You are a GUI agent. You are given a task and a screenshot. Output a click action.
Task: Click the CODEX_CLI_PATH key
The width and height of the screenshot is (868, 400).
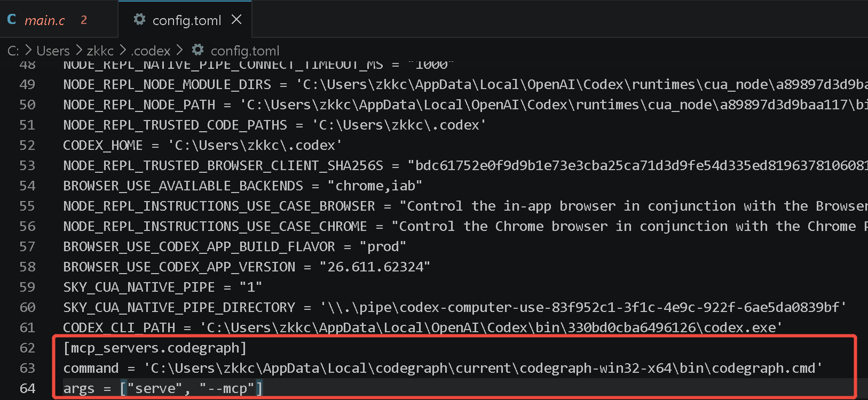pyautogui.click(x=119, y=327)
